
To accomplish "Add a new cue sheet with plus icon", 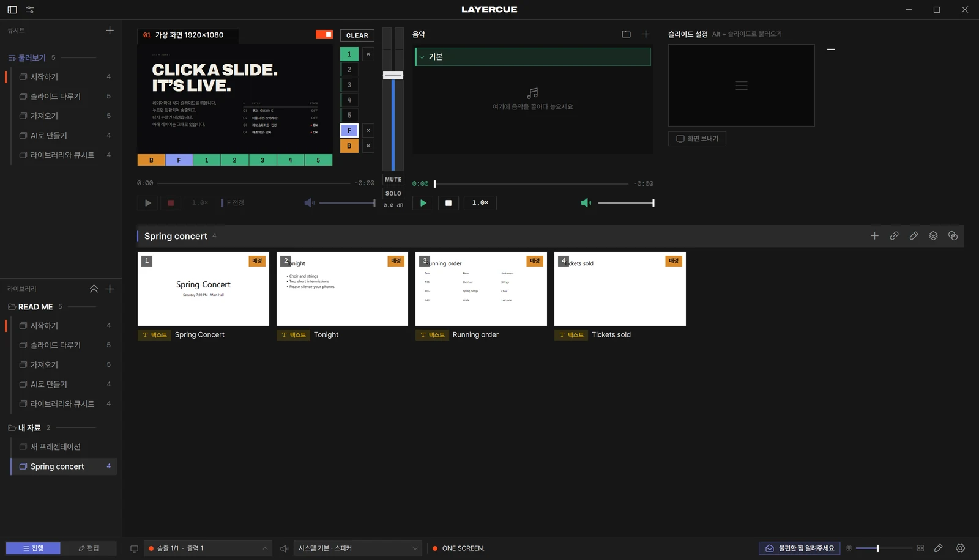I will coord(110,30).
